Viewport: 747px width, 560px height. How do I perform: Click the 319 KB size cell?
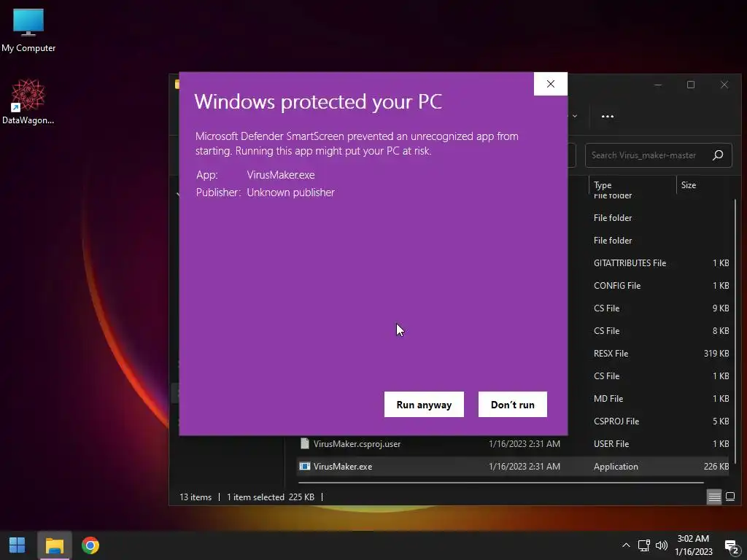pyautogui.click(x=716, y=354)
